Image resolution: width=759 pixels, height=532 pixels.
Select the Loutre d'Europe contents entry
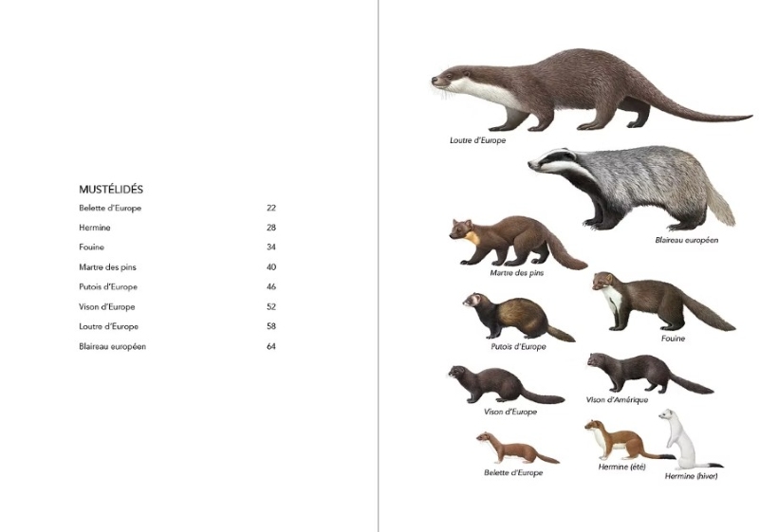108,326
